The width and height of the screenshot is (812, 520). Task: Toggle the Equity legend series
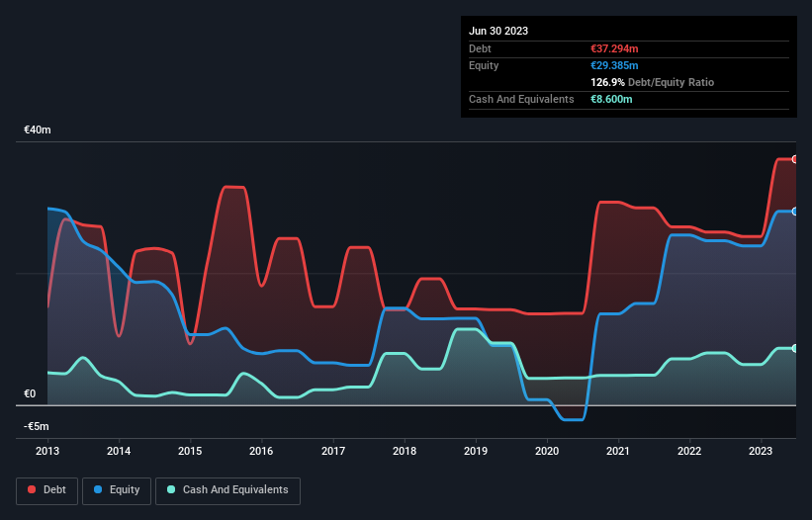pos(117,490)
